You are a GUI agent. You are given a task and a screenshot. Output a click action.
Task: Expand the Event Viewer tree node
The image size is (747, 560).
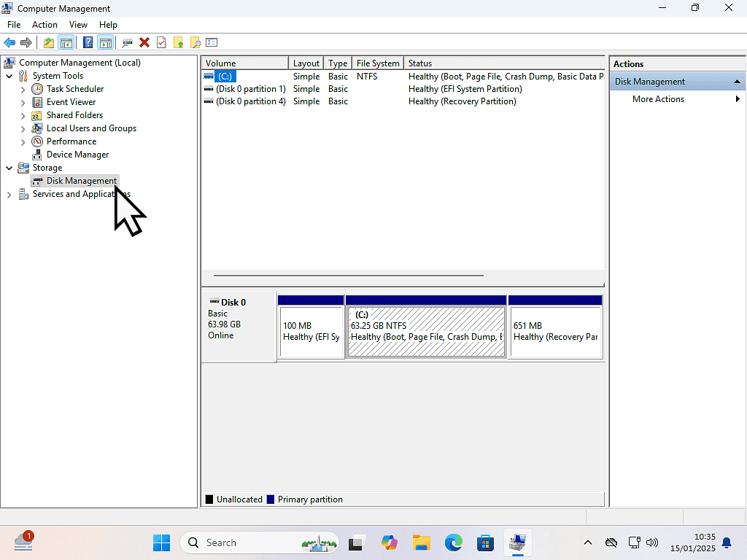(x=23, y=102)
